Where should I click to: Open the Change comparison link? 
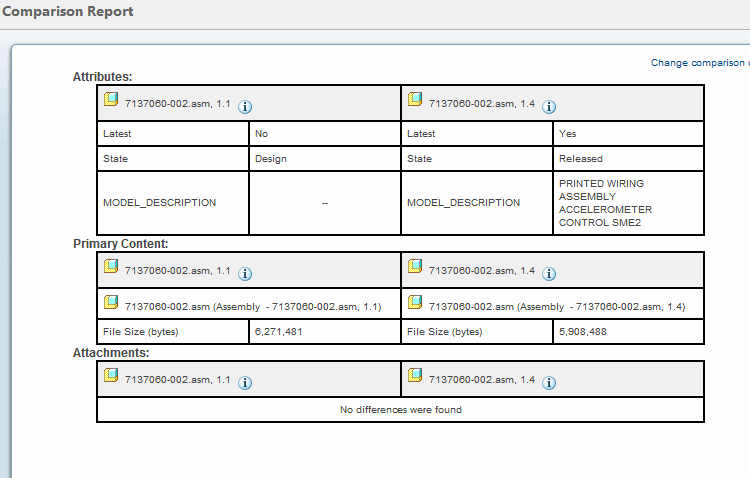[x=700, y=63]
